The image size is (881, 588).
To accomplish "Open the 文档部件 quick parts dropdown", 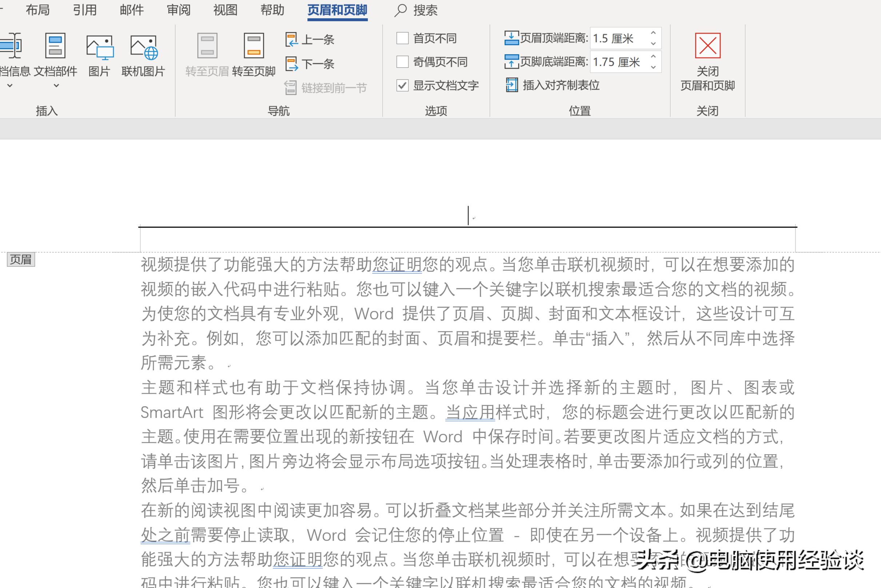I will point(56,85).
